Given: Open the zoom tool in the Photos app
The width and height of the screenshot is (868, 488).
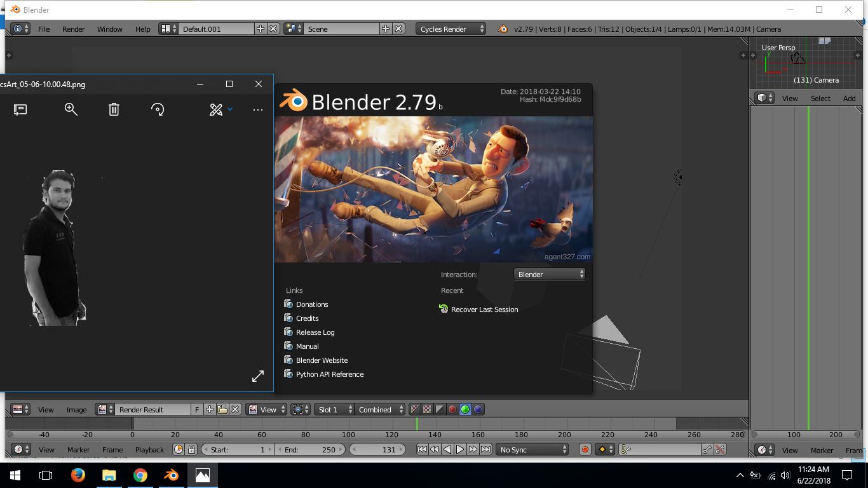Looking at the screenshot, I should coord(71,109).
